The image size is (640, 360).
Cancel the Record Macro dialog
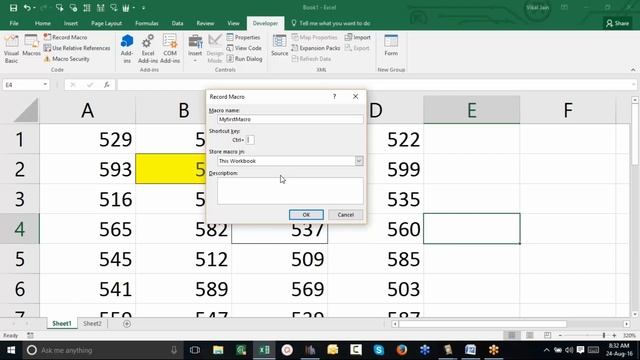[x=345, y=215]
